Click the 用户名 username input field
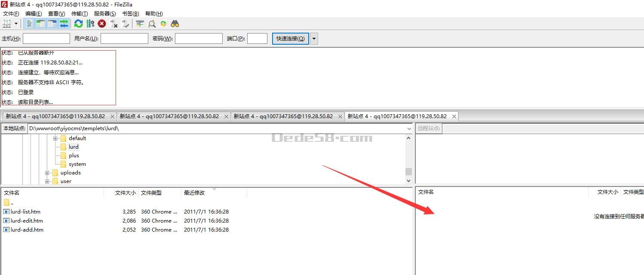The height and width of the screenshot is (275, 644). click(x=124, y=39)
